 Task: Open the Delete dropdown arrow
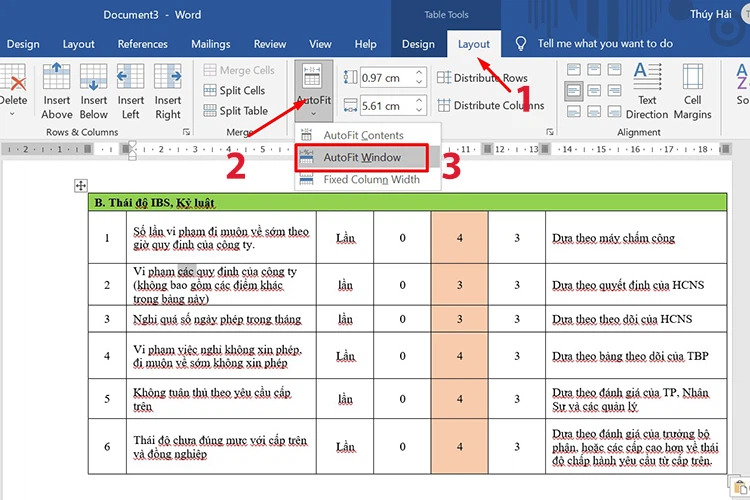(x=12, y=114)
